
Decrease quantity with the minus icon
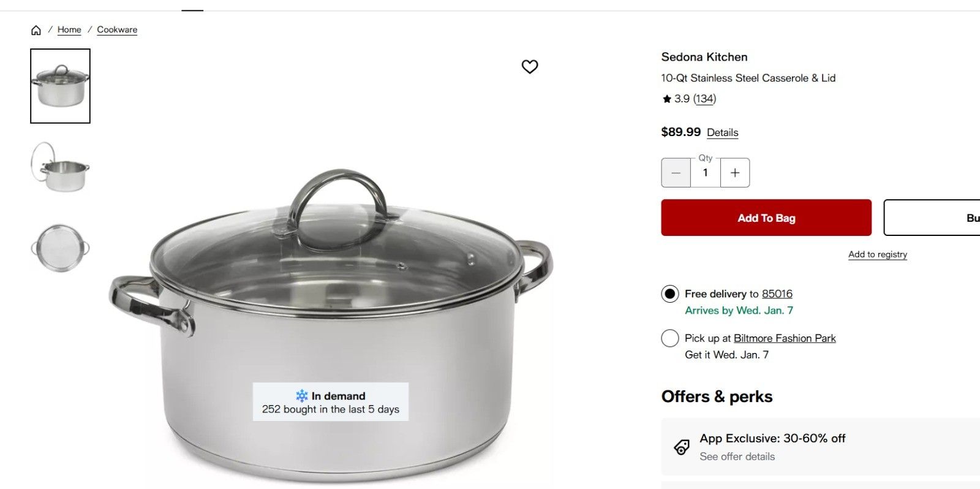[676, 173]
